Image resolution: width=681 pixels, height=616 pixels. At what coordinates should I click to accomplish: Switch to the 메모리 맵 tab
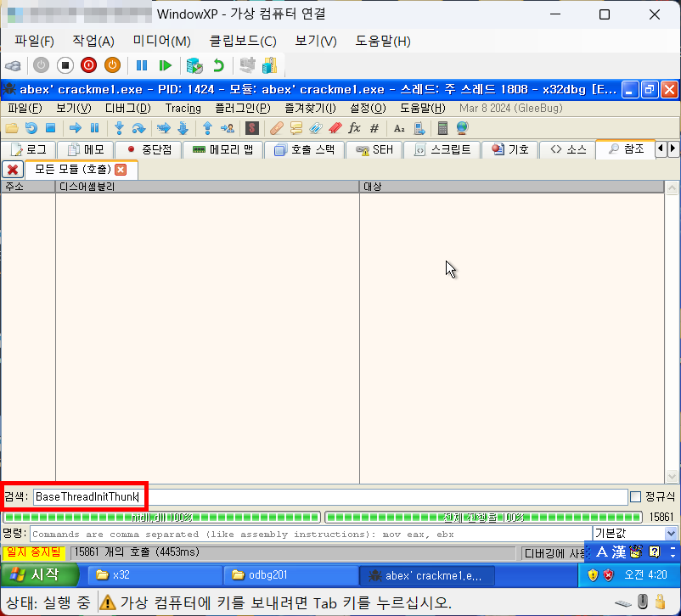point(222,150)
